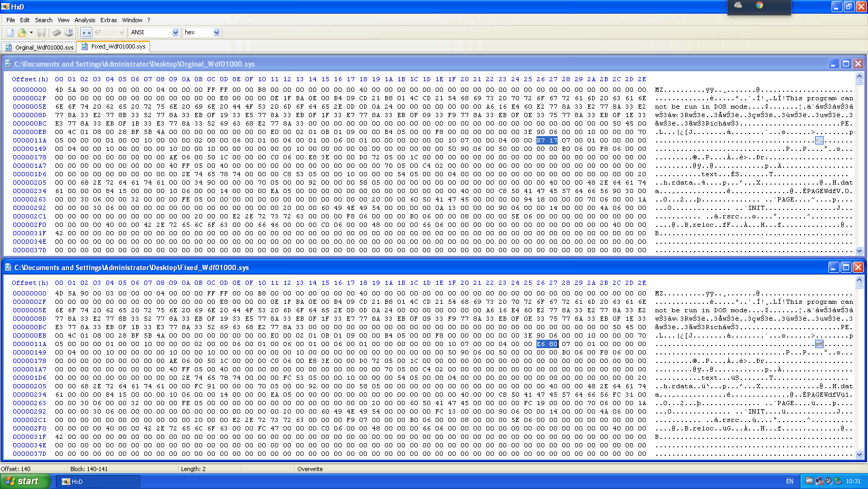Click the HxD taskbar button

coord(98,482)
